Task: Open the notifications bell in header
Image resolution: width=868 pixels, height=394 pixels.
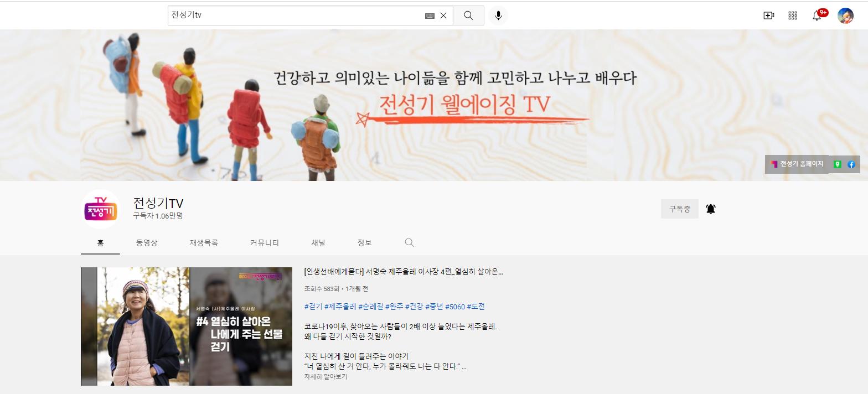Action: pos(818,15)
